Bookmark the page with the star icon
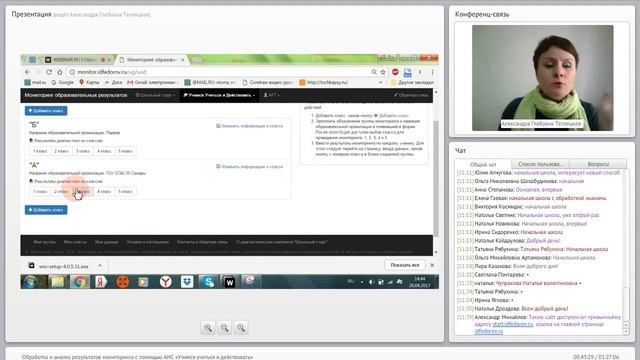 click(383, 72)
